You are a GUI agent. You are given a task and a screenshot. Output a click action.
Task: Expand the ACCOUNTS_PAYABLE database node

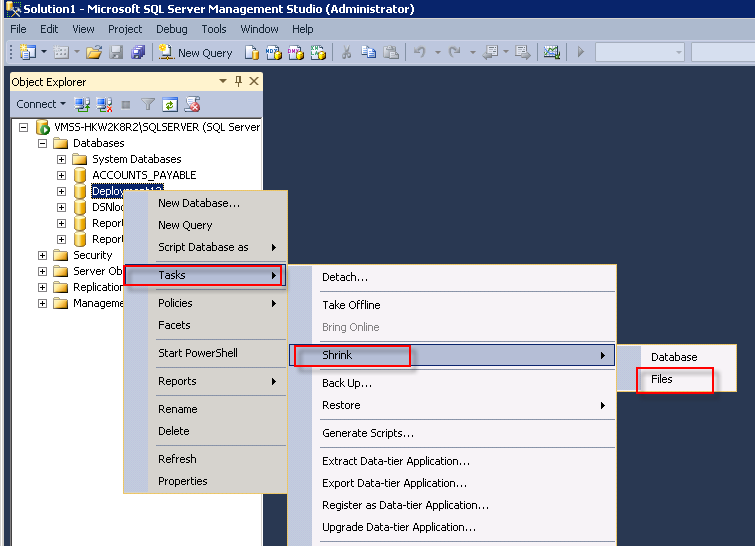click(61, 175)
